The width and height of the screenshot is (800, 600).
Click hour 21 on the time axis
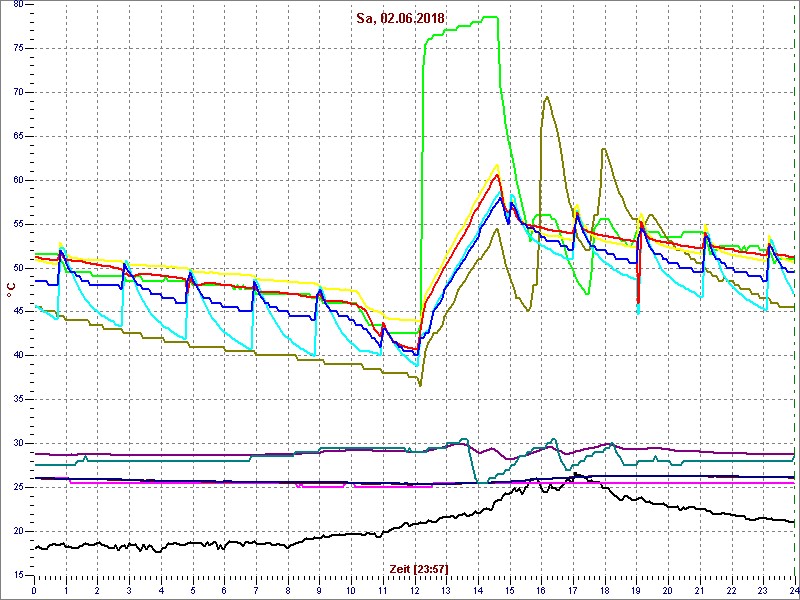(699, 590)
